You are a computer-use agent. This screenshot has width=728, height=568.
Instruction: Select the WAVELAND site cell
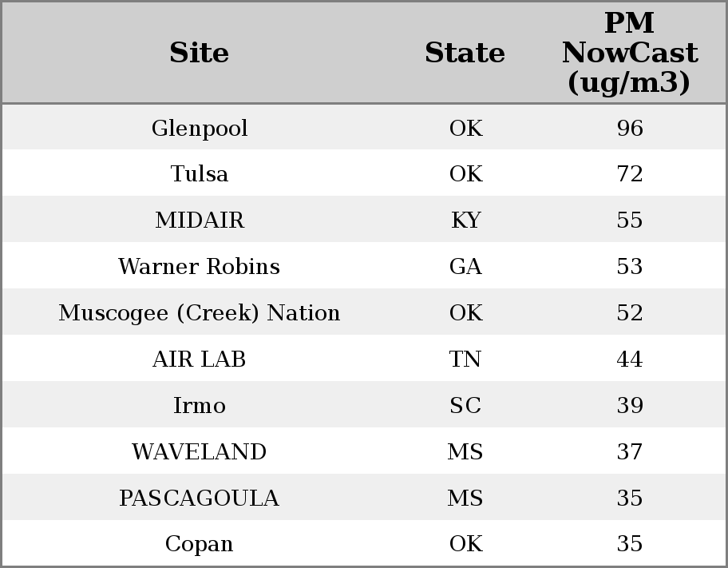(200, 452)
